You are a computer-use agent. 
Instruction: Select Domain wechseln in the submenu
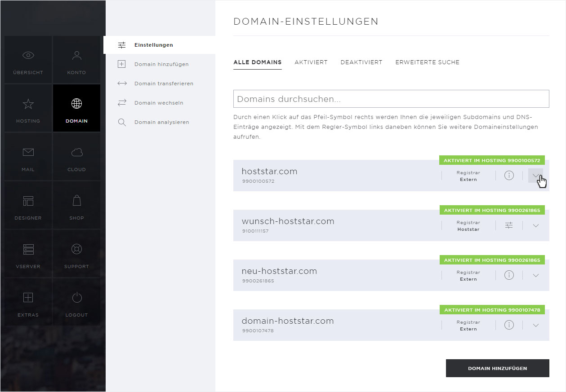coord(159,103)
